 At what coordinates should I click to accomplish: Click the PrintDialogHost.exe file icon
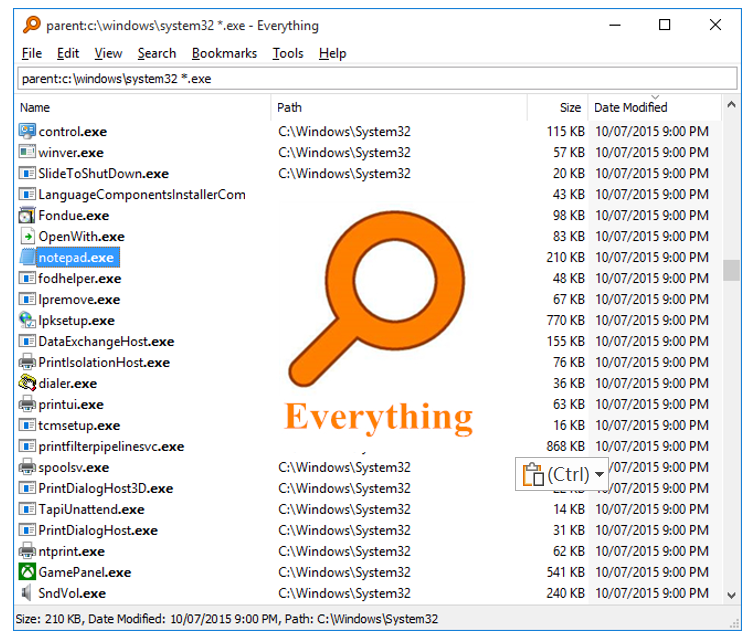point(27,530)
